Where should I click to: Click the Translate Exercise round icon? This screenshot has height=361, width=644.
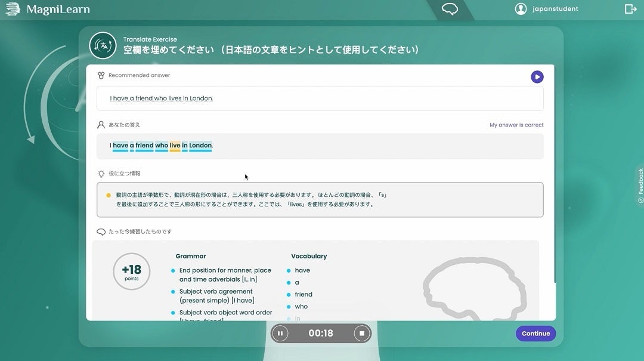tap(103, 45)
